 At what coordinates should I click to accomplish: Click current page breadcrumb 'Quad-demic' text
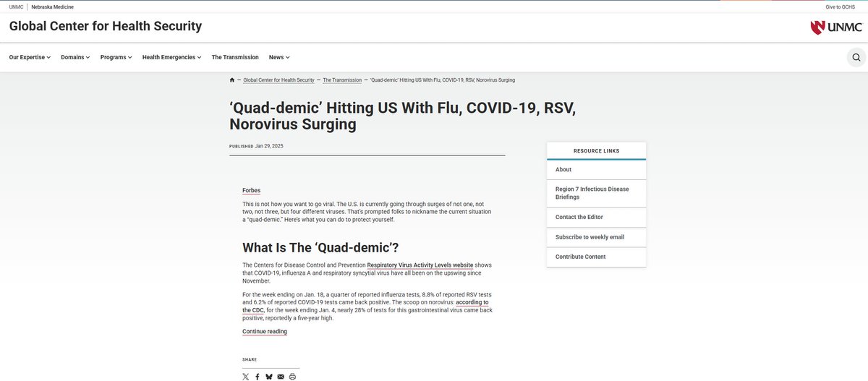(443, 80)
